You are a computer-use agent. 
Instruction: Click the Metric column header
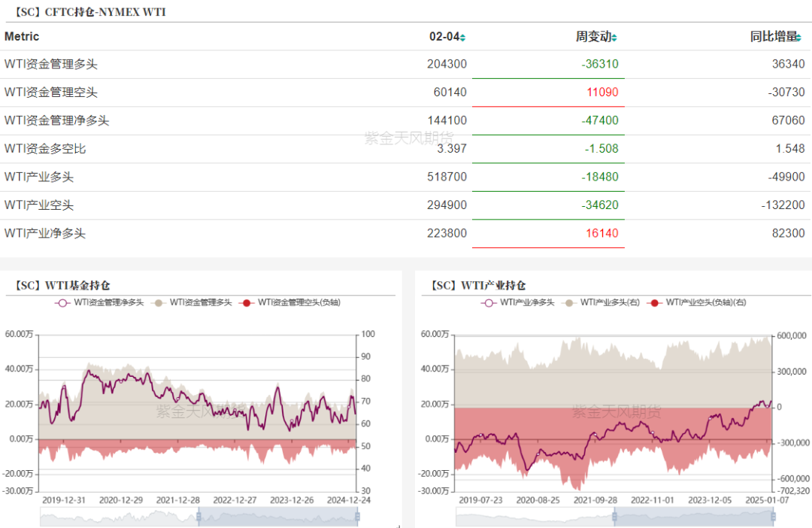click(x=22, y=36)
